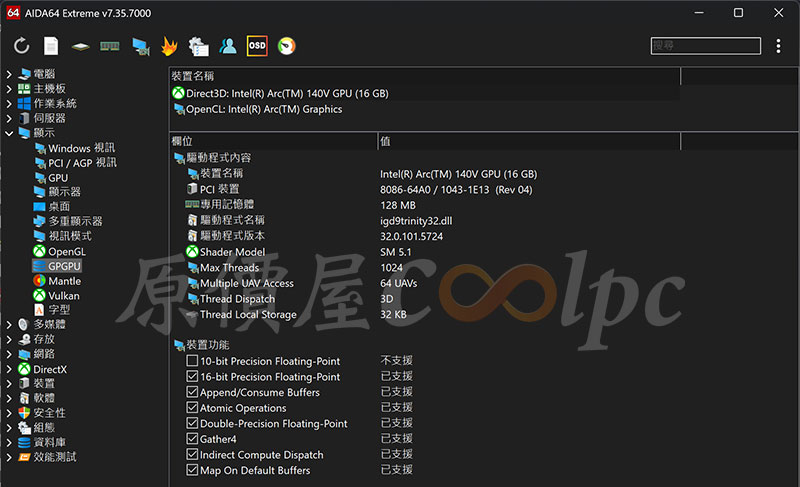The image size is (800, 487).
Task: Toggle 10-bit Precision Floating-Point checkbox
Action: [192, 361]
